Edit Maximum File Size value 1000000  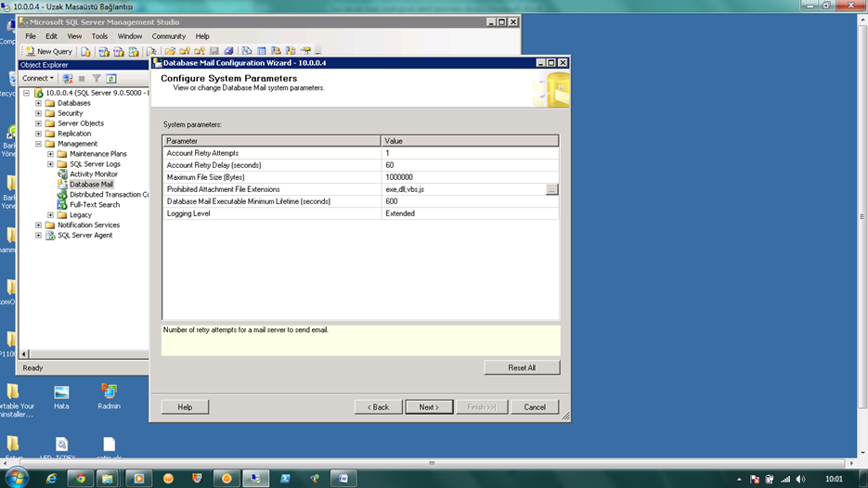(x=470, y=177)
